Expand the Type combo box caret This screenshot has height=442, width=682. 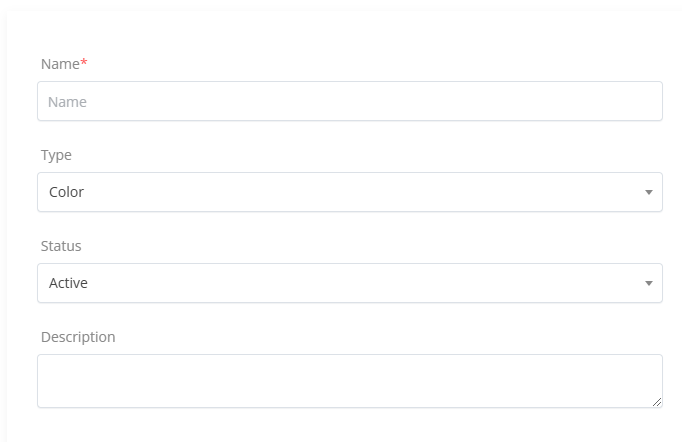pos(648,192)
